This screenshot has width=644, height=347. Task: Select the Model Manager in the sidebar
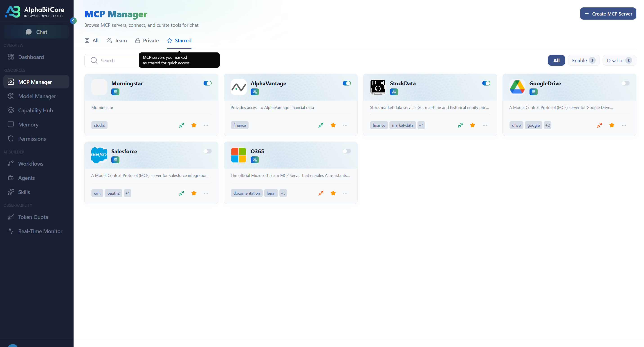click(x=37, y=96)
